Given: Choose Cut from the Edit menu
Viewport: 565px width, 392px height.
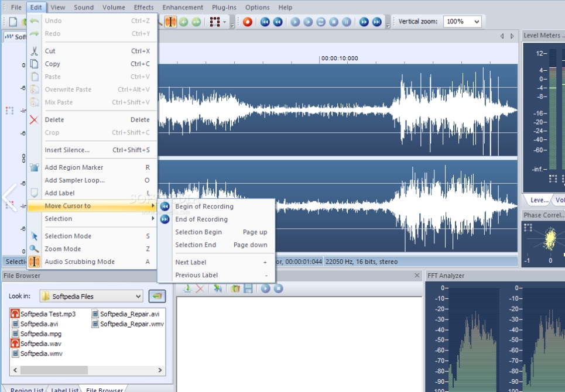Looking at the screenshot, I should (x=93, y=51).
